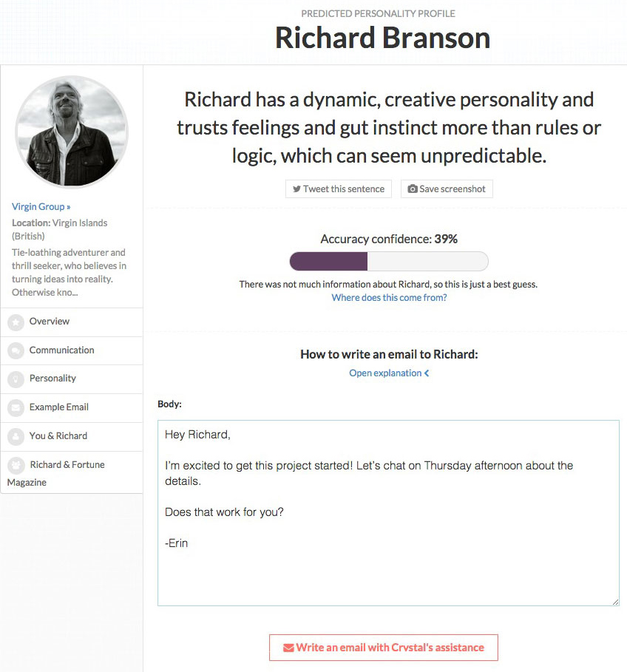Image resolution: width=627 pixels, height=672 pixels.
Task: Switch to the Example Email section
Action: 61,407
